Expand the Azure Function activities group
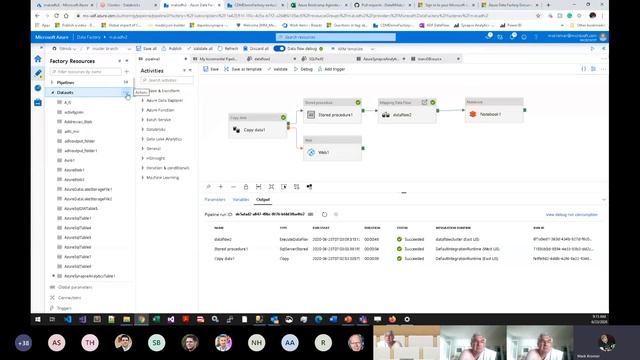Viewport: 640px width, 360px height. click(x=142, y=110)
